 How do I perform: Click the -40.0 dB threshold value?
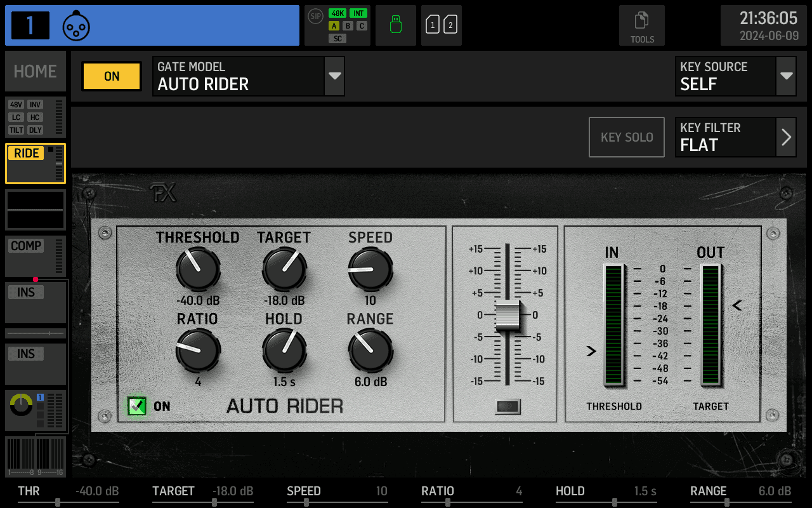[198, 300]
